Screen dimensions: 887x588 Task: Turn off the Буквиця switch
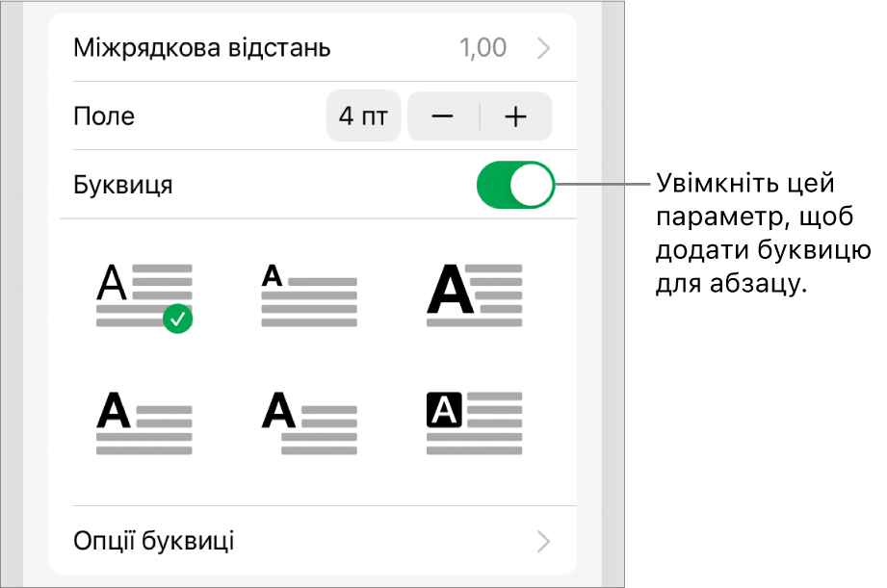coord(515,185)
